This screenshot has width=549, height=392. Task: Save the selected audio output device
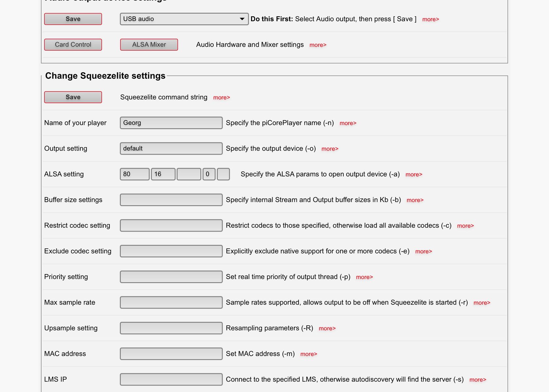point(73,19)
